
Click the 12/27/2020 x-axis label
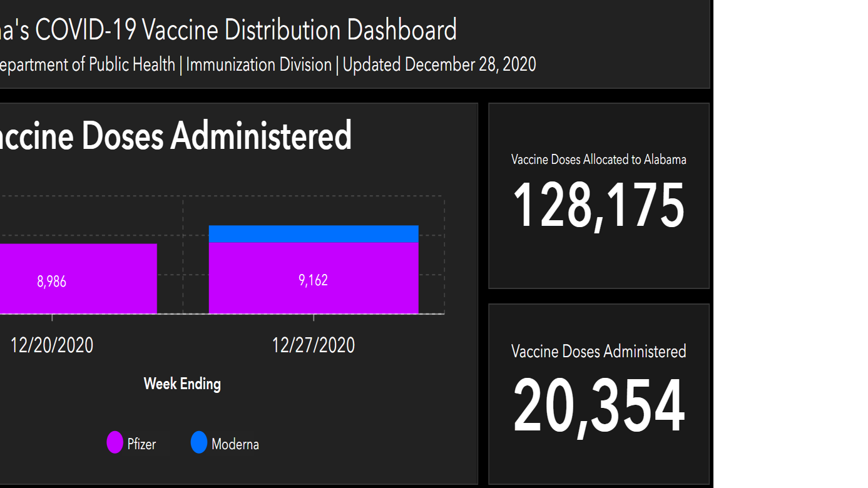click(x=313, y=345)
